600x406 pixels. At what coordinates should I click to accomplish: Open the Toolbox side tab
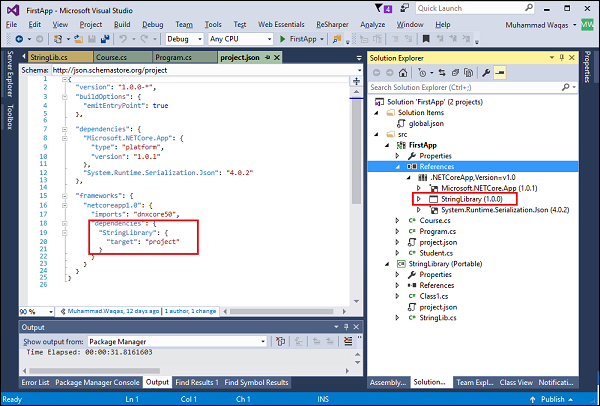pyautogui.click(x=10, y=117)
